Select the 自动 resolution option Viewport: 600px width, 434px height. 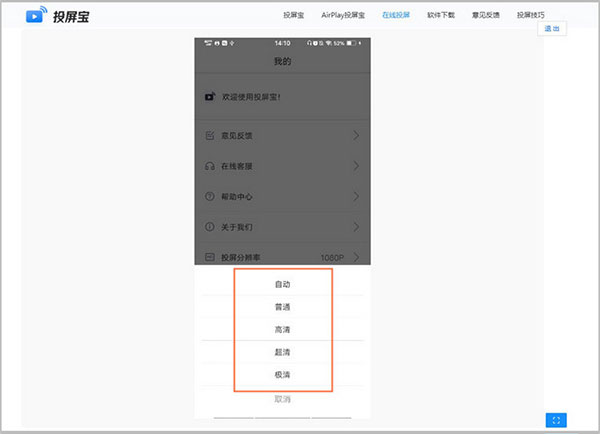(282, 284)
